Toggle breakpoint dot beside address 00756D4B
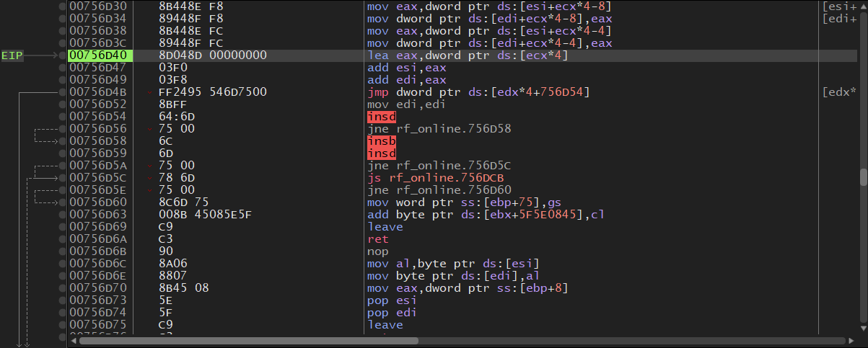This screenshot has width=868, height=348. [x=62, y=92]
